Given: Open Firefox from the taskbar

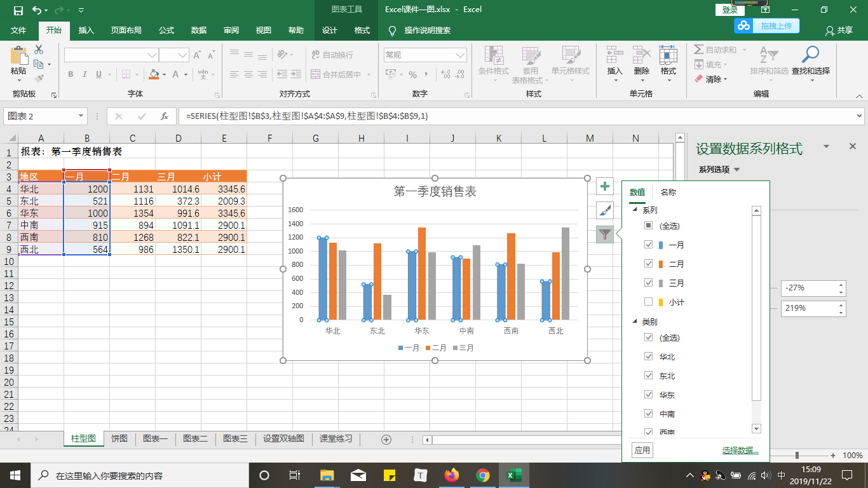Looking at the screenshot, I should point(452,475).
